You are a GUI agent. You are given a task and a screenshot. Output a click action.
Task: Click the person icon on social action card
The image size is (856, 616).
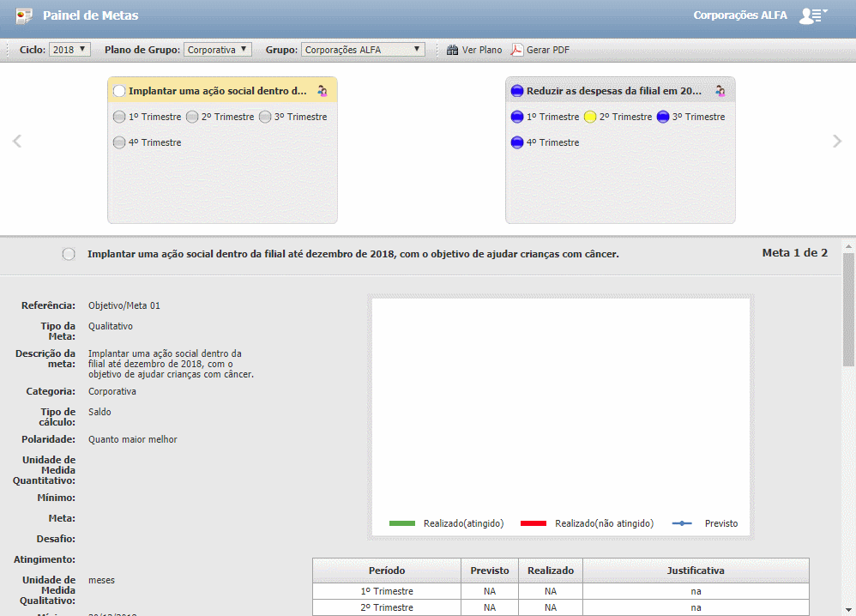(323, 90)
